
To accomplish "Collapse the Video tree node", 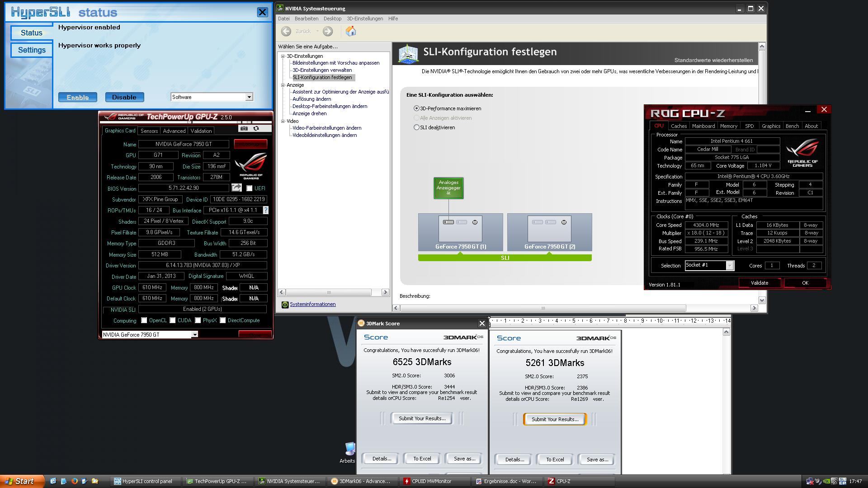I will click(x=283, y=121).
